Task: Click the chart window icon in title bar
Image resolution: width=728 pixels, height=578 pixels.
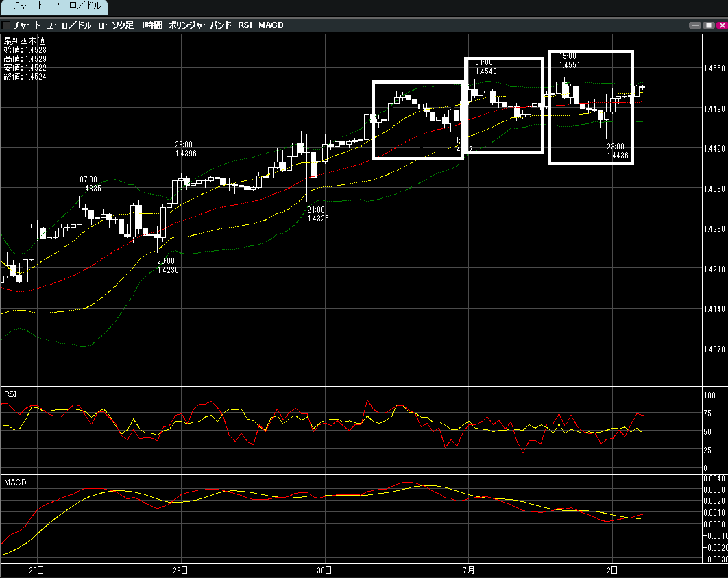Action: pos(6,25)
